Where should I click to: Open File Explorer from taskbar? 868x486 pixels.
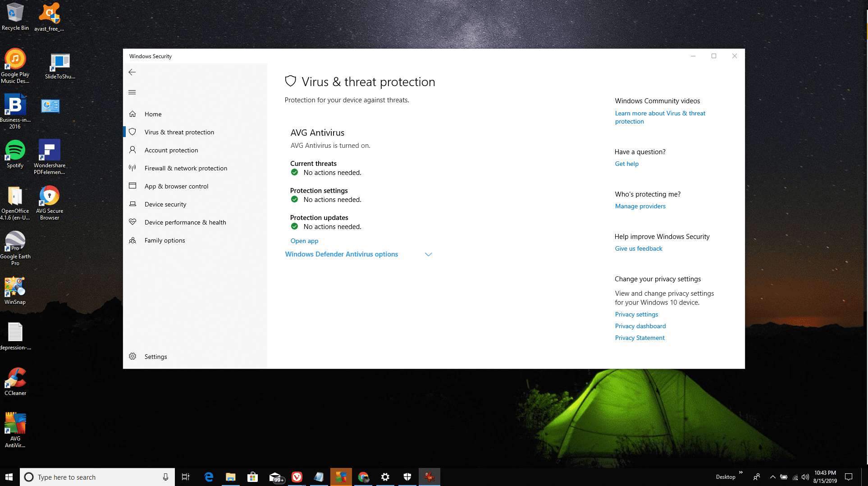point(231,477)
